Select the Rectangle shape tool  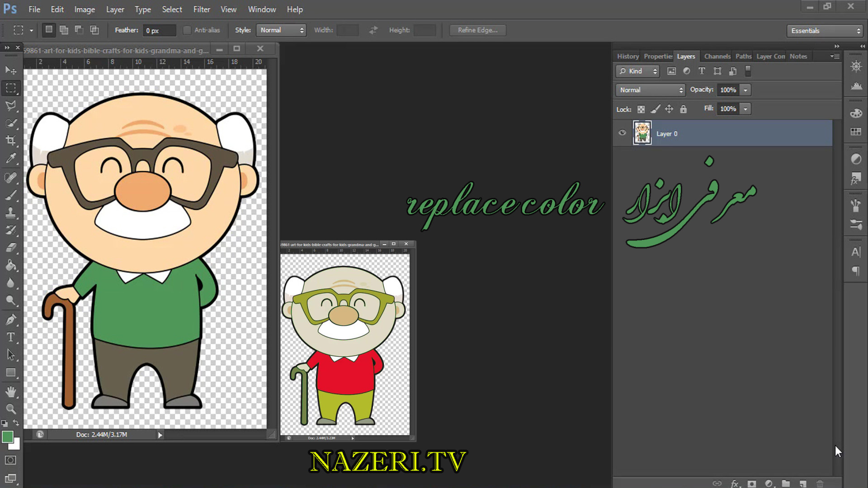tap(11, 373)
